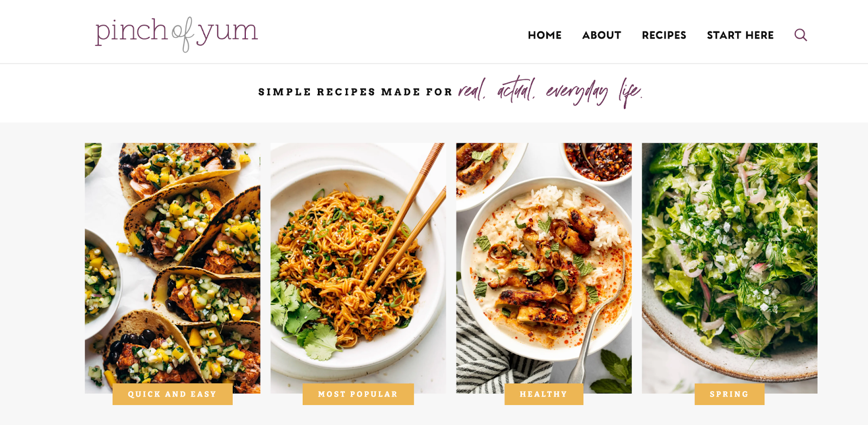Open the Healthy category button
The height and width of the screenshot is (425, 868).
click(x=544, y=394)
